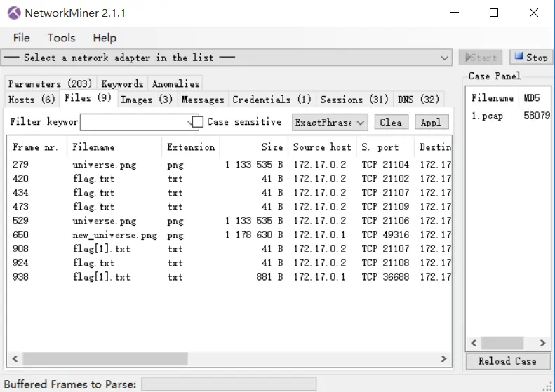The height and width of the screenshot is (392, 555).
Task: Select the flag[1].txt row at frame 938
Action: coord(229,277)
